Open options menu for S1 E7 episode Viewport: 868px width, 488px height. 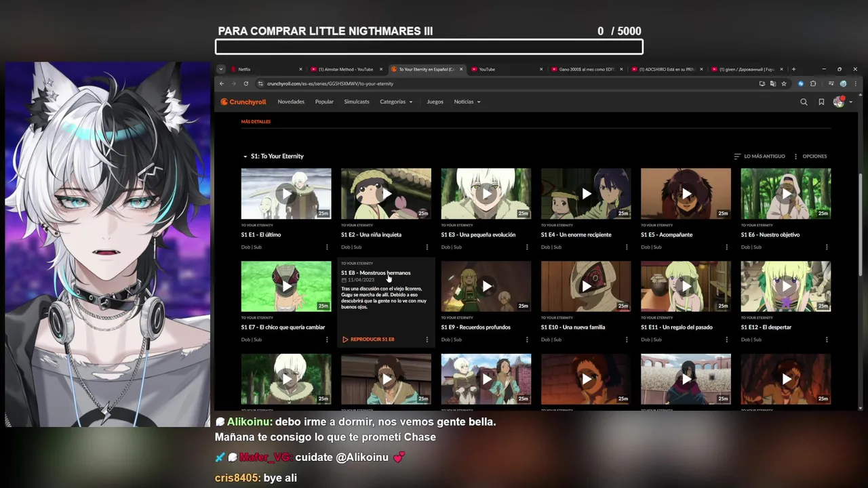pyautogui.click(x=327, y=340)
